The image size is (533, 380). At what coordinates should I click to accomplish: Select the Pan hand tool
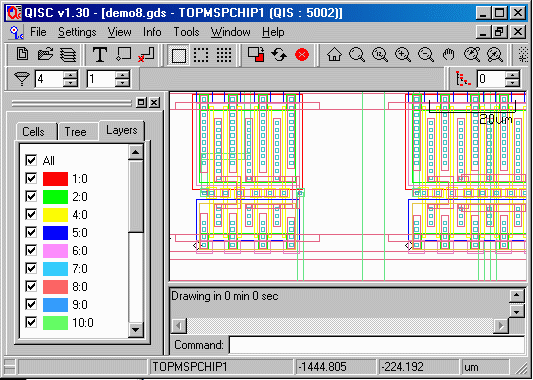pos(449,55)
